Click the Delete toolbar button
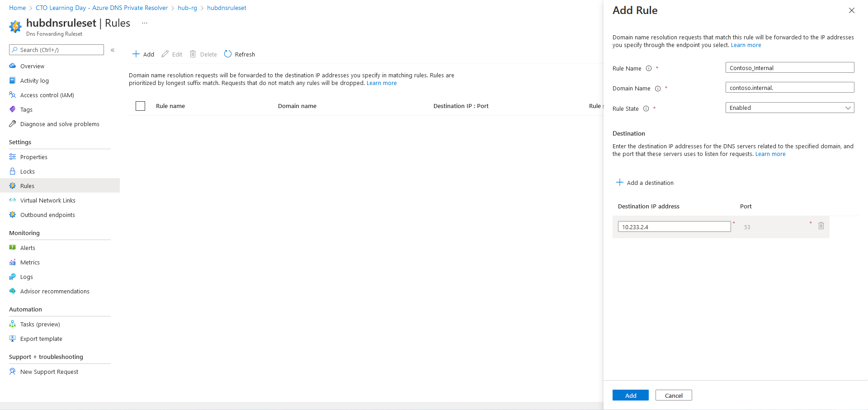Viewport: 868px width, 410px height. point(203,54)
